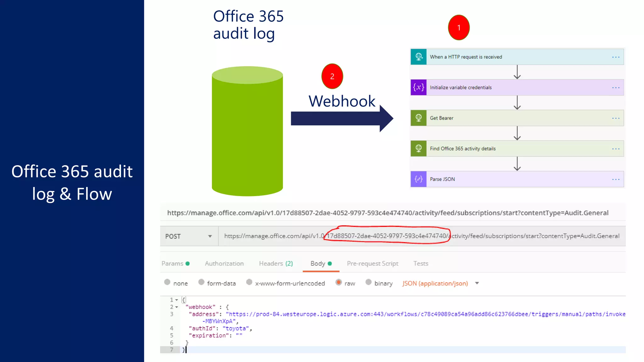Click the manage.office.com URL text above request

(x=388, y=213)
